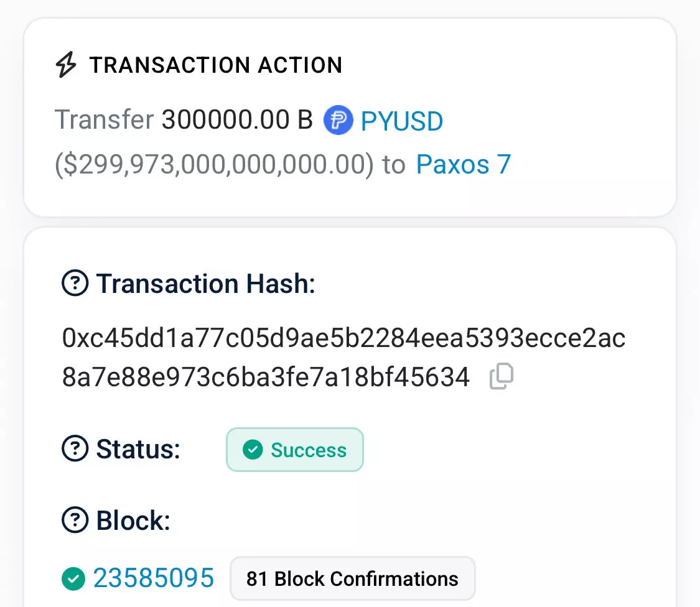Click the Block label text
Viewport: 700px width, 607px height.
(x=133, y=521)
